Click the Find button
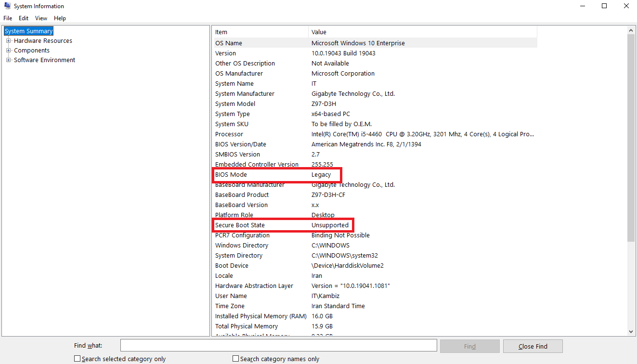Viewport: 637px width, 364px height. (x=470, y=346)
